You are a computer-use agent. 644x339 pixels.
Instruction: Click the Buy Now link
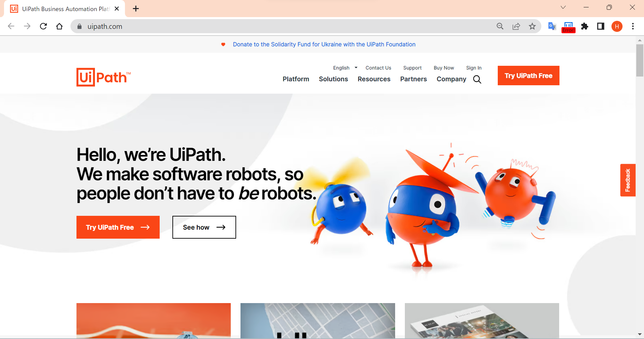pos(444,68)
